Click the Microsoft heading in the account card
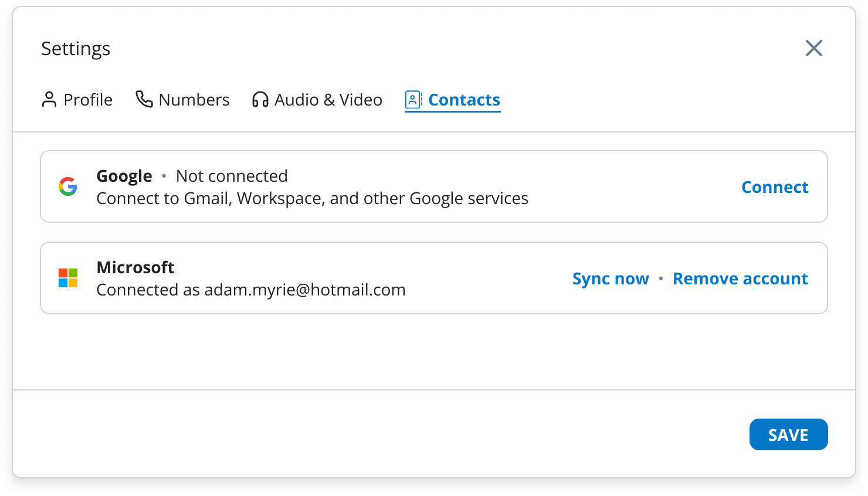868x496 pixels. click(x=135, y=267)
